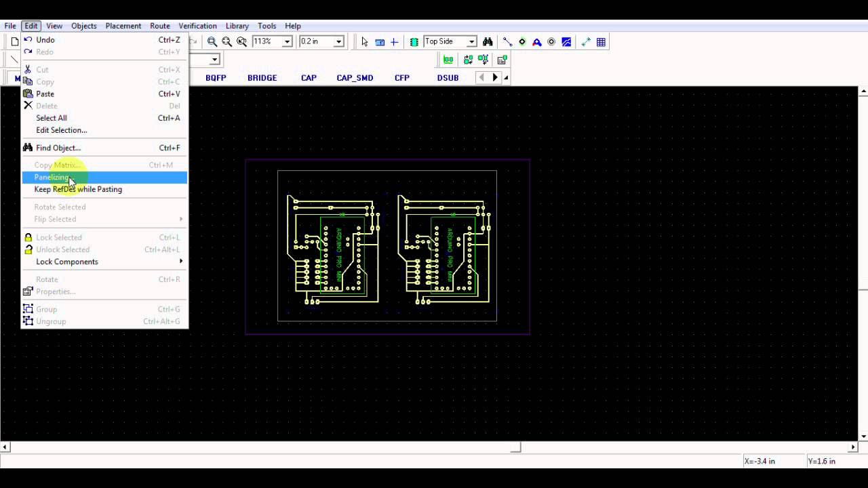Open the Library menu
Image resolution: width=868 pixels, height=488 pixels.
pyautogui.click(x=237, y=26)
